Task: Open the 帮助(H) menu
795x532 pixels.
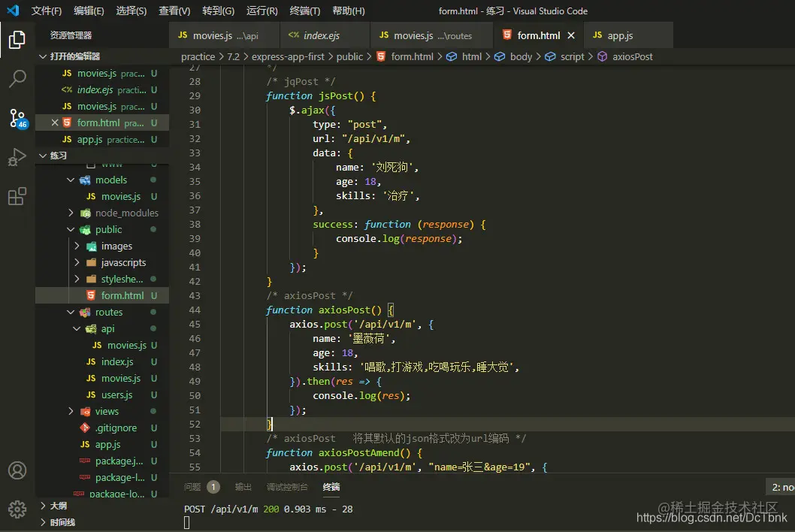Action: [349, 11]
